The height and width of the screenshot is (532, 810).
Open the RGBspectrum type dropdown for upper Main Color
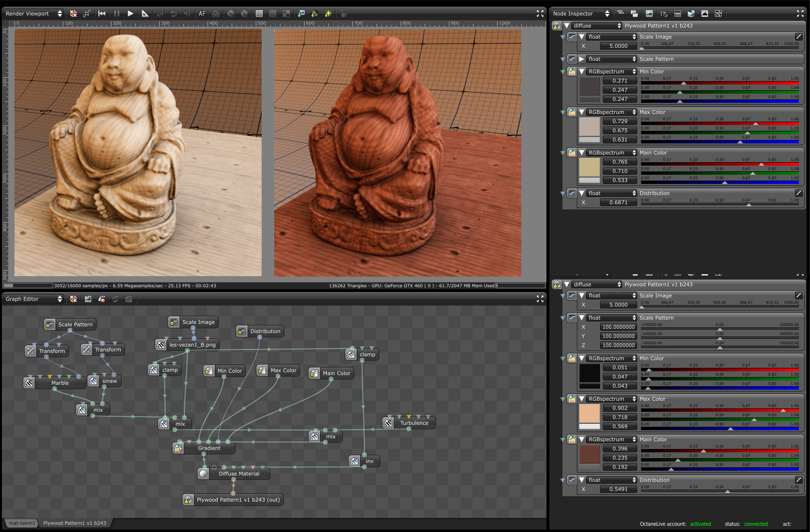click(x=612, y=153)
